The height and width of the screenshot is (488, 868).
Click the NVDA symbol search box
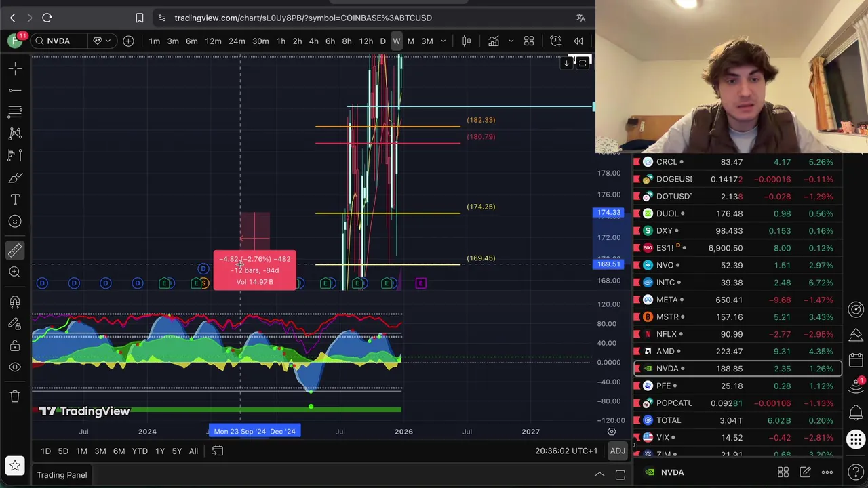(58, 41)
